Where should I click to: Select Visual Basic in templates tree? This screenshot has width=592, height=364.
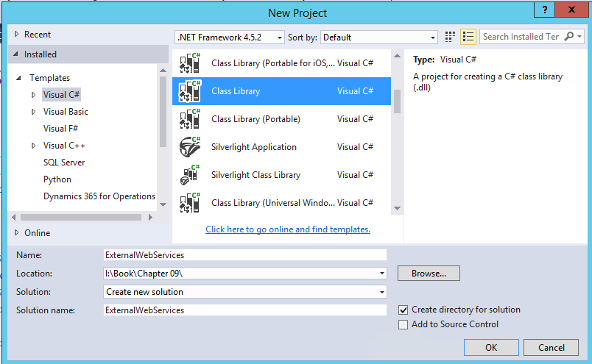(x=66, y=112)
